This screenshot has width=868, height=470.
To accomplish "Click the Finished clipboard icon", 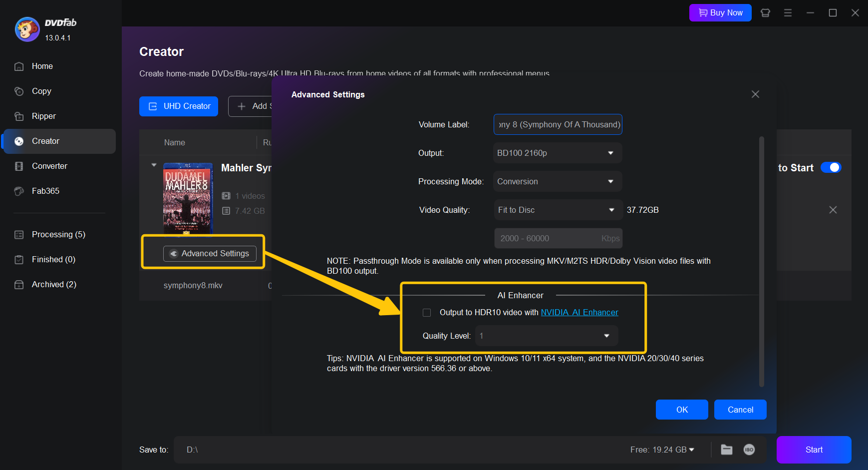I will [19, 260].
